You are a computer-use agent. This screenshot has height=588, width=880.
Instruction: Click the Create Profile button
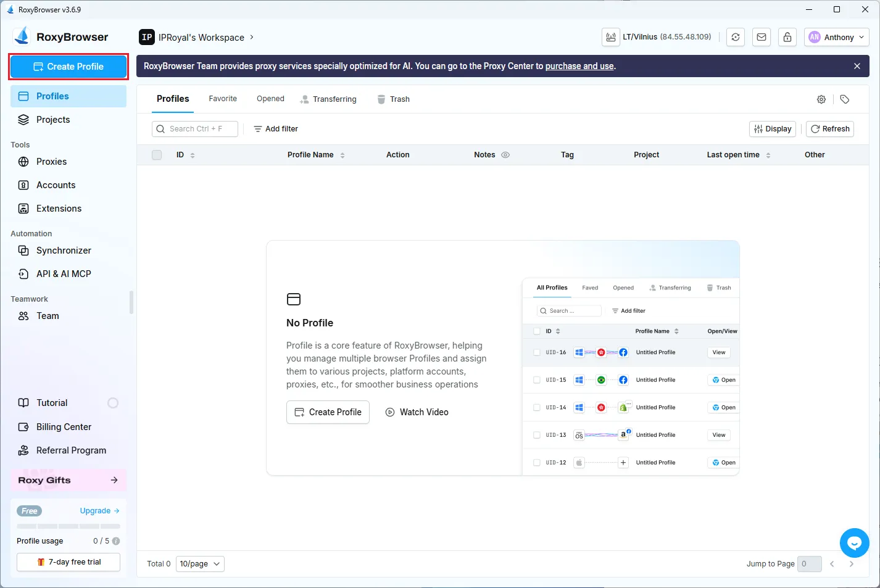[68, 66]
